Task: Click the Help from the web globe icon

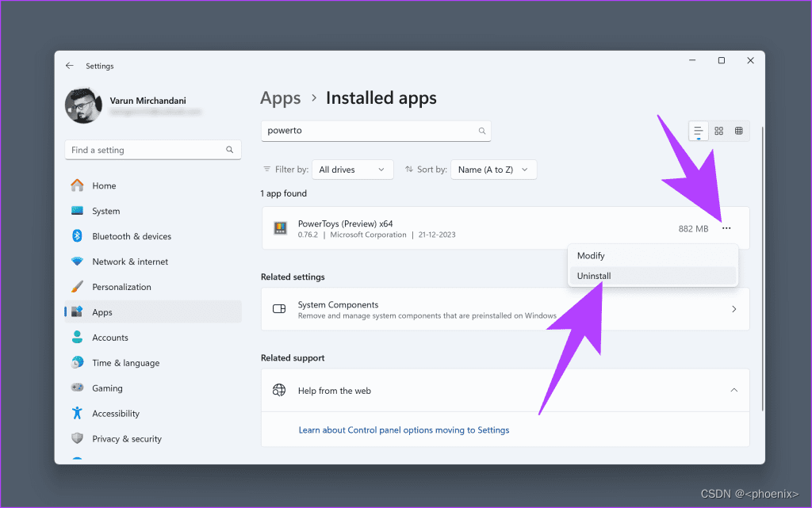Action: (279, 390)
